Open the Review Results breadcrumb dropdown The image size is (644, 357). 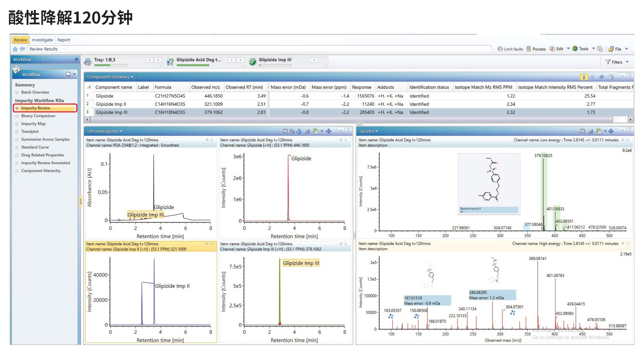[x=64, y=49]
